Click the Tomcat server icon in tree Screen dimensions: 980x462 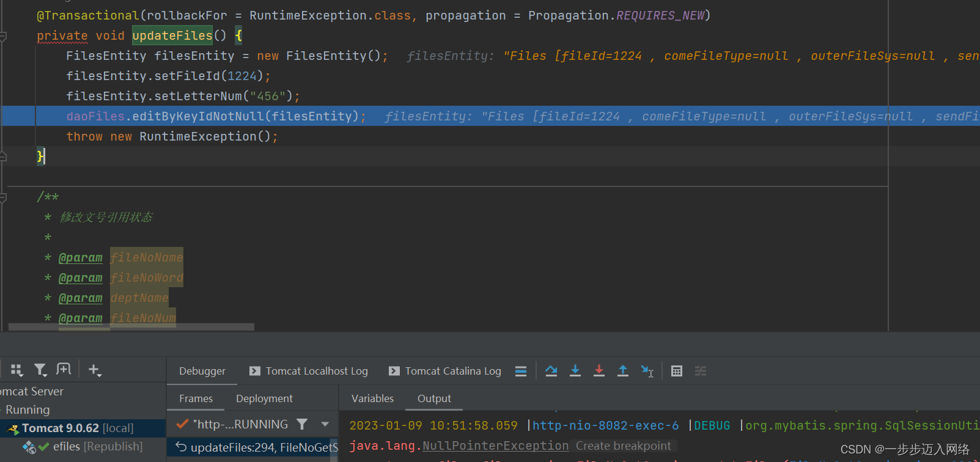(x=13, y=429)
